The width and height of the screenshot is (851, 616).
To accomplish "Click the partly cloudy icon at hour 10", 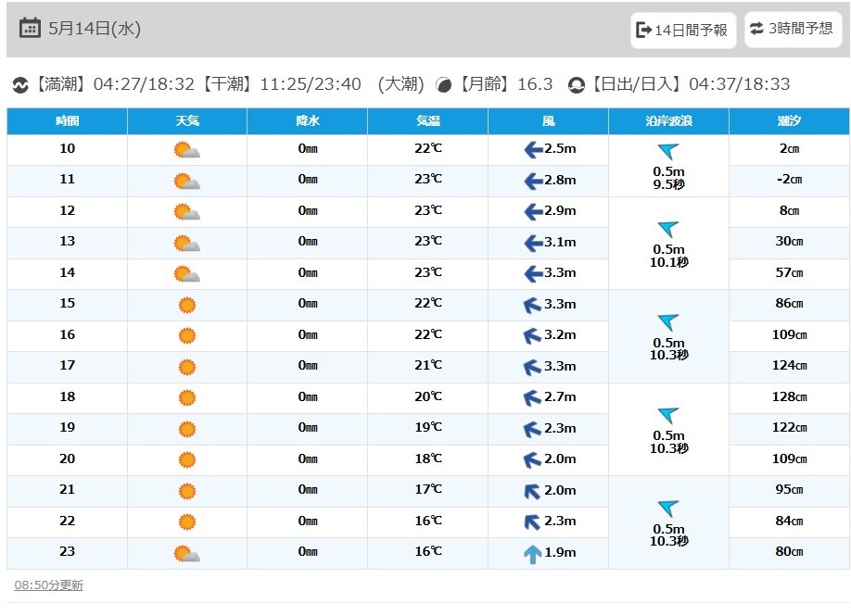I will [186, 150].
